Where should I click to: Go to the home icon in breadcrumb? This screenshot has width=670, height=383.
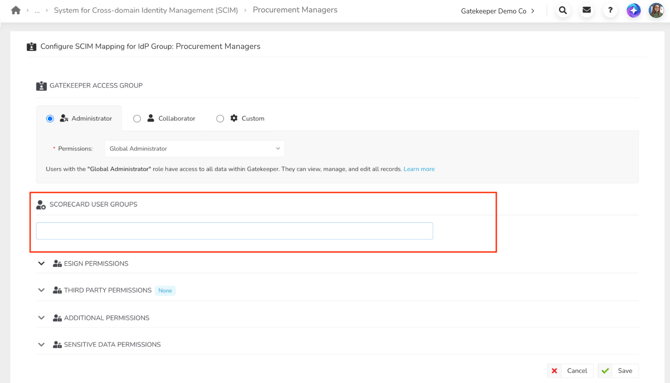16,10
